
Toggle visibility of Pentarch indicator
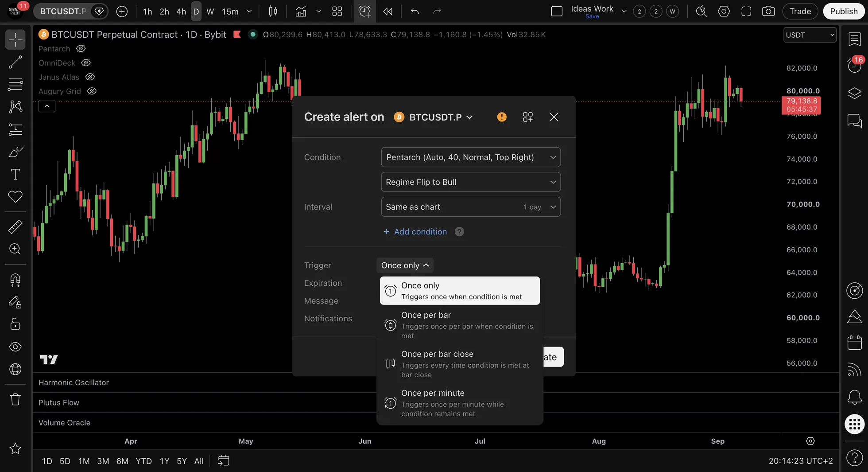coord(81,49)
